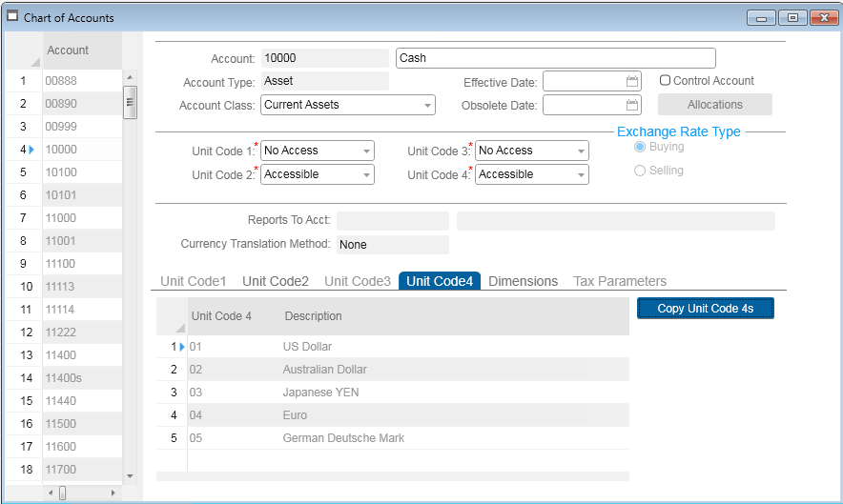
Task: Click the Copy Unit Code 4s button
Action: 705,308
